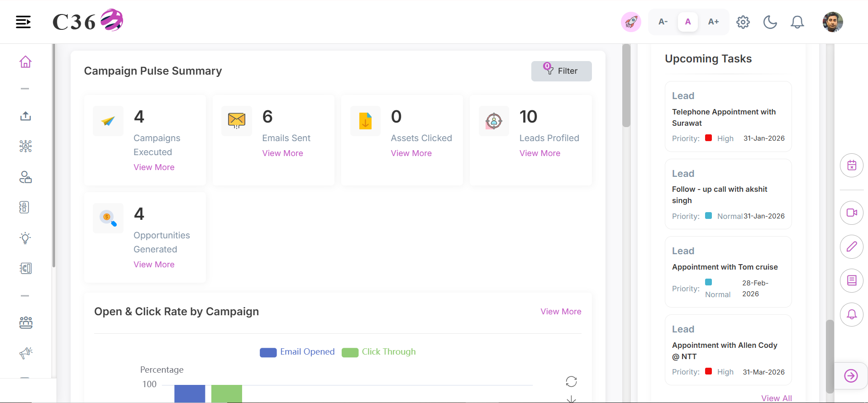This screenshot has height=403, width=868.
Task: Toggle the Click Through legend series
Action: [x=379, y=352]
